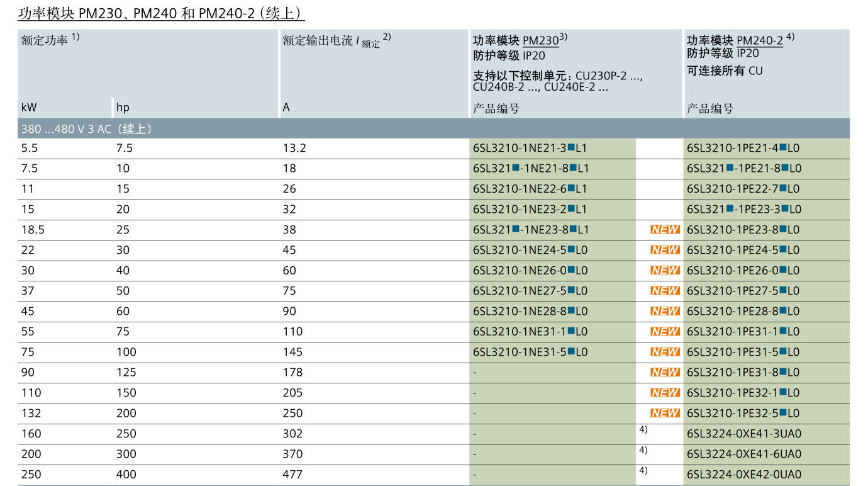Image resolution: width=868 pixels, height=486 pixels.
Task: Click the 18.5 kW power value
Action: point(33,230)
